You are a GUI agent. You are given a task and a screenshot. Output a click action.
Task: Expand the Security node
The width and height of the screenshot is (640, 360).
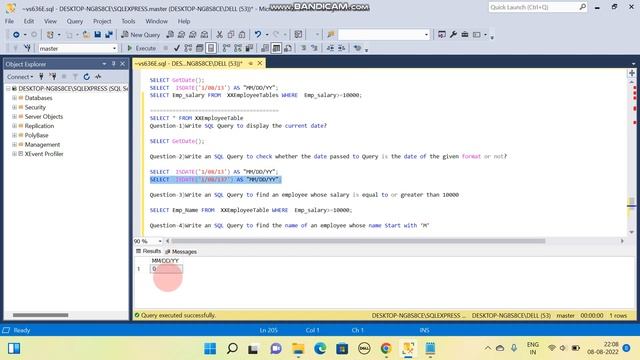[14, 107]
